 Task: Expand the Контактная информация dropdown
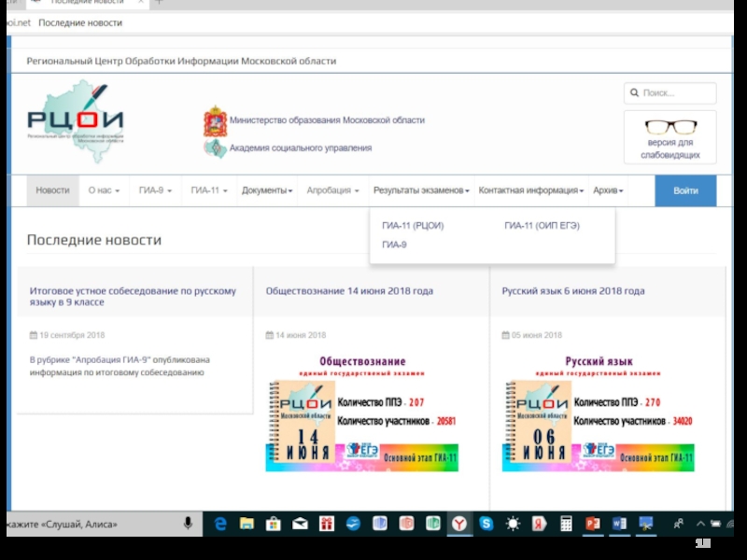(x=530, y=190)
